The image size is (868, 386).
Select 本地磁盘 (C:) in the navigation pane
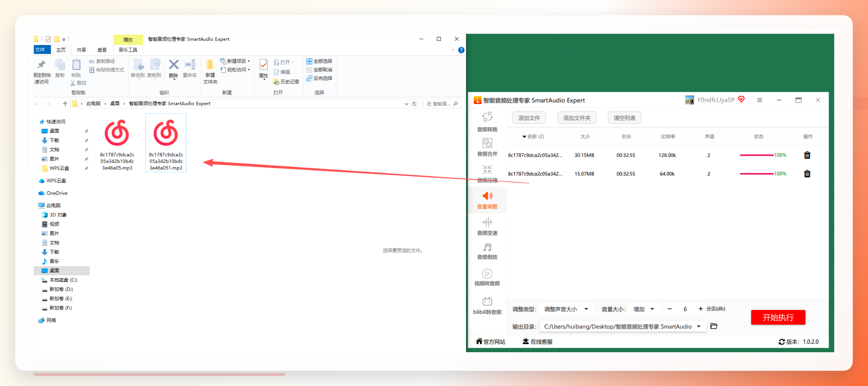click(60, 280)
